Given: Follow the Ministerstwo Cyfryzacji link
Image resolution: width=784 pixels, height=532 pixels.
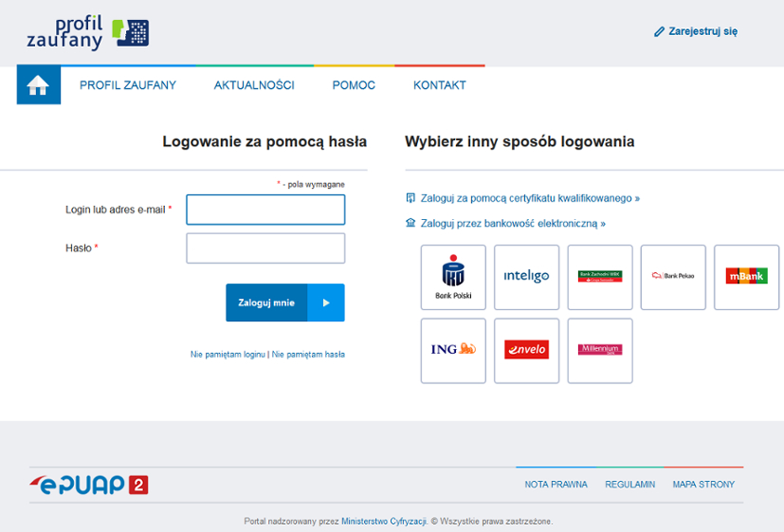Looking at the screenshot, I should (x=384, y=521).
